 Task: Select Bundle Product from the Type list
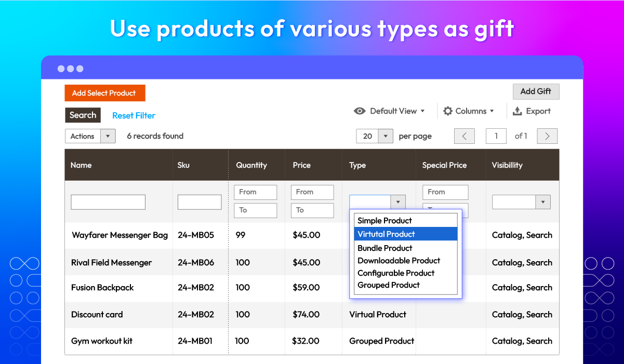(x=384, y=248)
